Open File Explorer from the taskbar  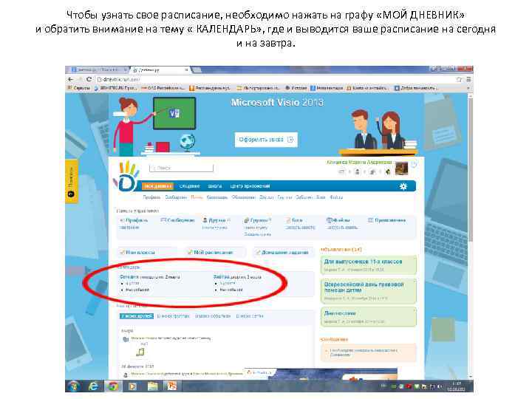pyautogui.click(x=152, y=386)
